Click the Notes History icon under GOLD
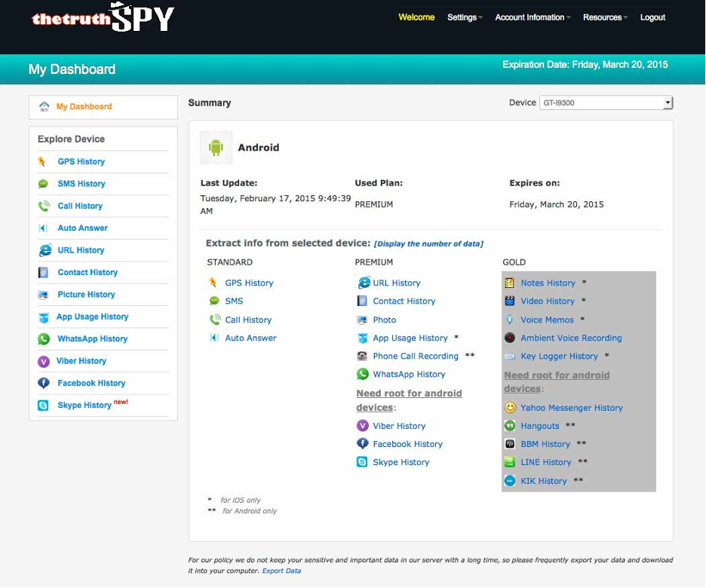 (509, 283)
